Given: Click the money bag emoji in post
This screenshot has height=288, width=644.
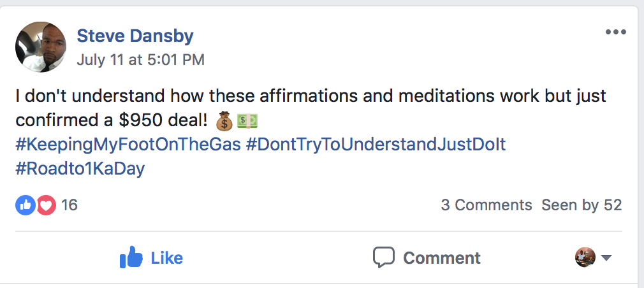Looking at the screenshot, I should pos(224,120).
